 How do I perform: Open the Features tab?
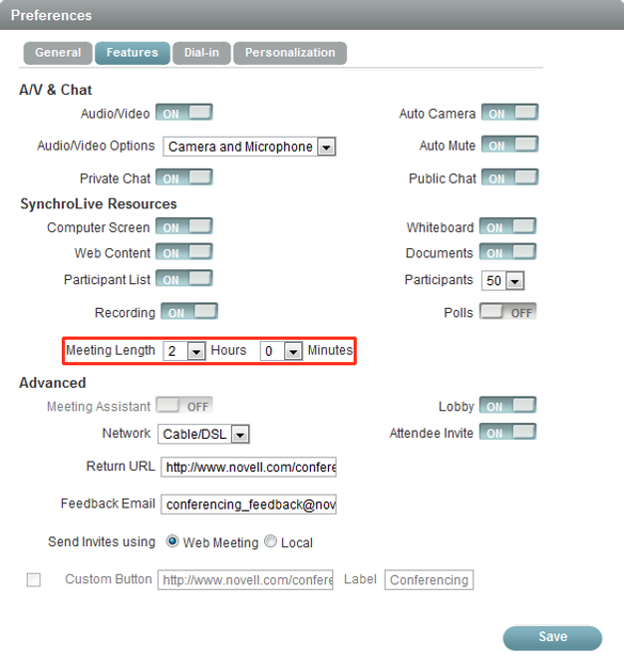pyautogui.click(x=132, y=53)
